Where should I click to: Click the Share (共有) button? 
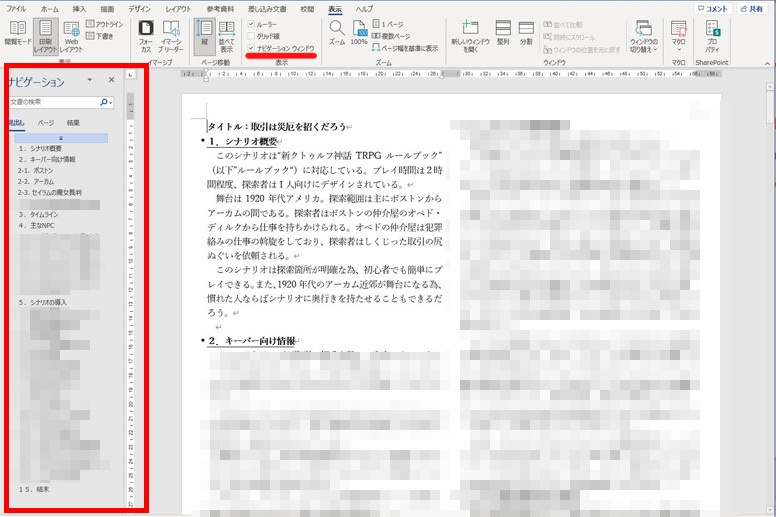point(752,9)
